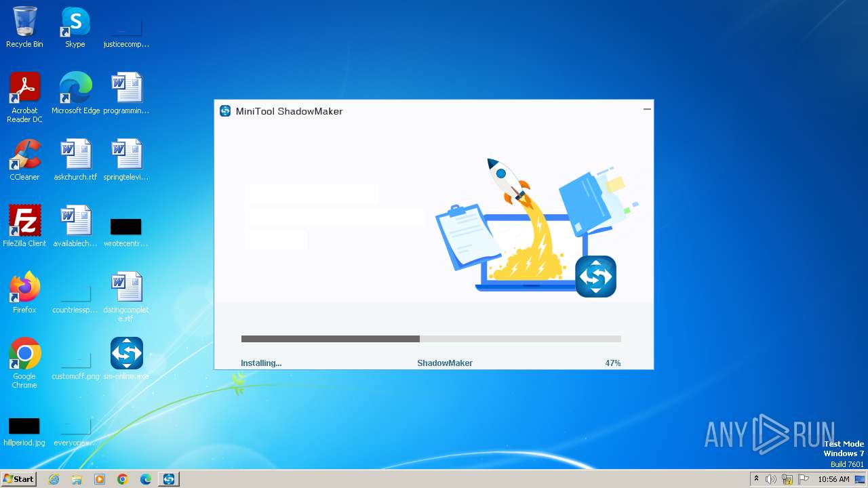Select sm-online.exe installer icon
The width and height of the screenshot is (868, 488).
126,359
